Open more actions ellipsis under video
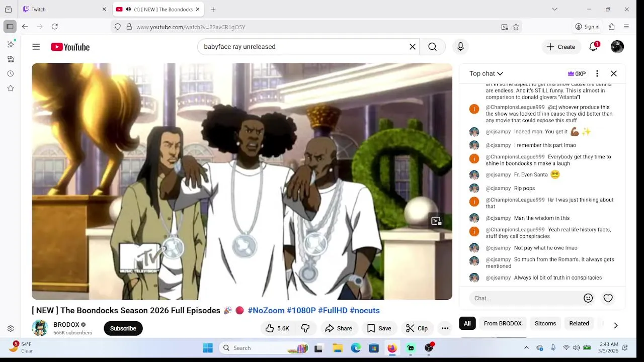Screen dimensions: 644x362 445,328
